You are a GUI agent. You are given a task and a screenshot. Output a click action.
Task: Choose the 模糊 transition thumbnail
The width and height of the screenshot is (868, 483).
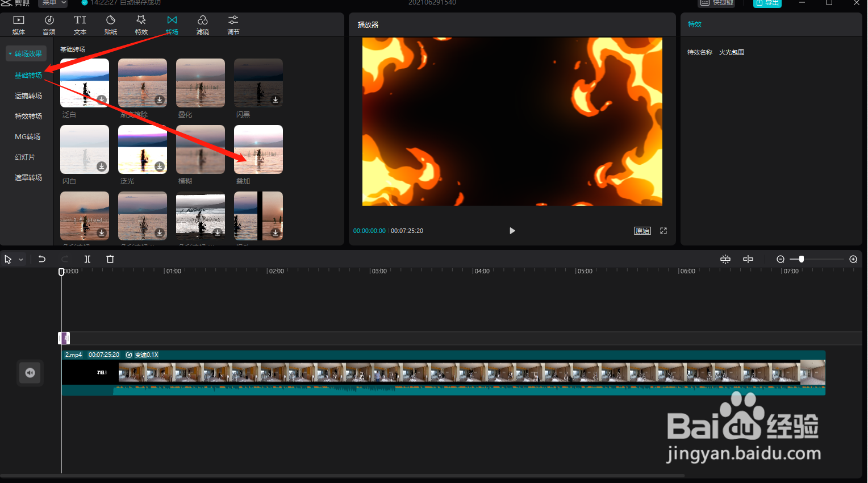coord(201,149)
